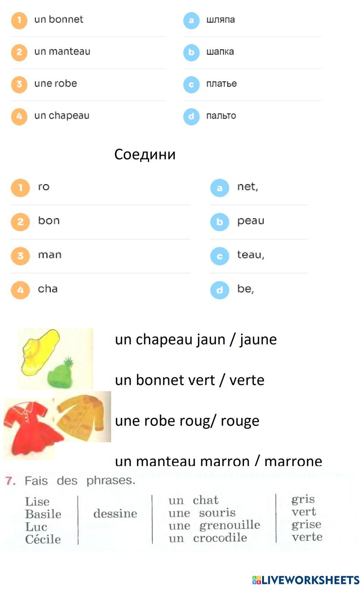Select blue circle 'c' next to 'teau,'
The image size is (364, 589).
click(219, 256)
